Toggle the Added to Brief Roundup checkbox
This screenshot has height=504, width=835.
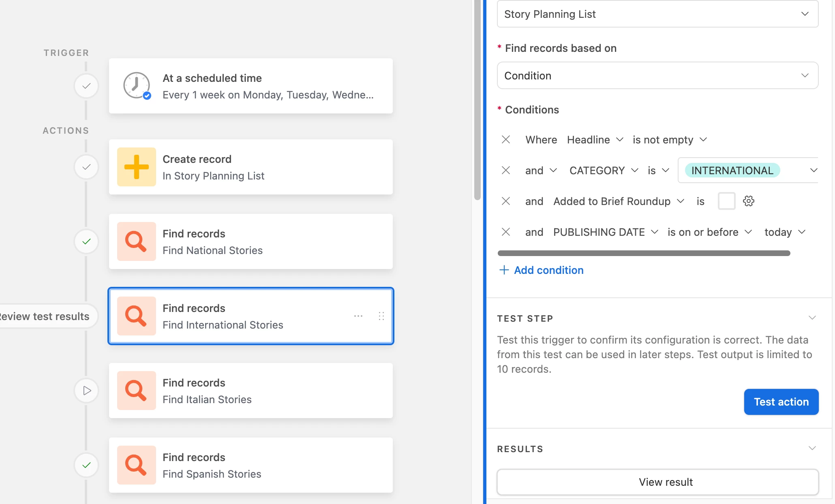tap(726, 201)
